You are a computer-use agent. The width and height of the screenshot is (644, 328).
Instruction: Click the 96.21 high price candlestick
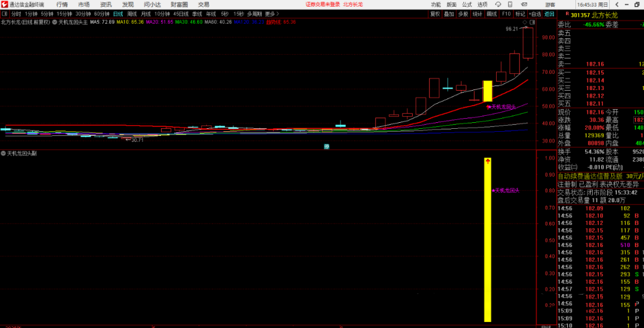point(528,43)
